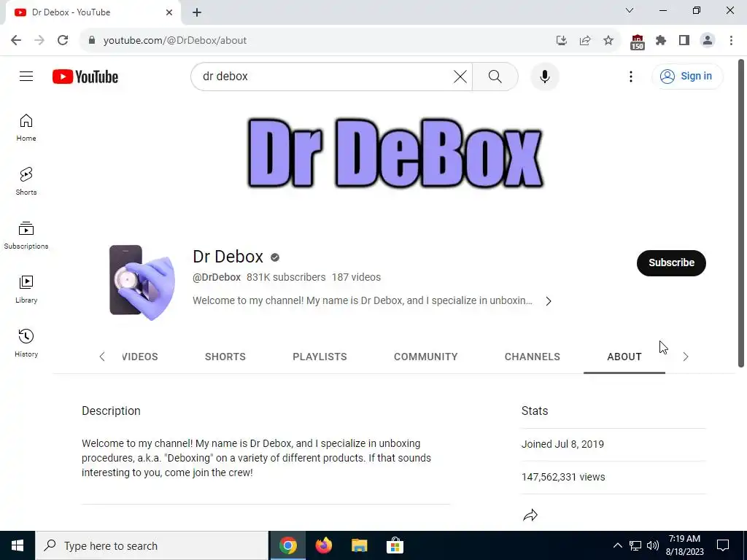This screenshot has height=560, width=747.
Task: Switch to the Channels tab
Action: click(x=532, y=357)
